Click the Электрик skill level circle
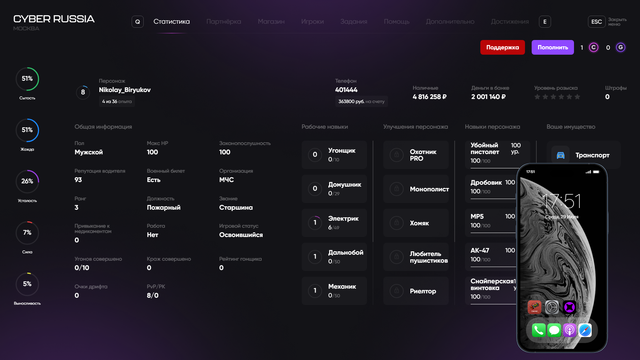 point(315,222)
